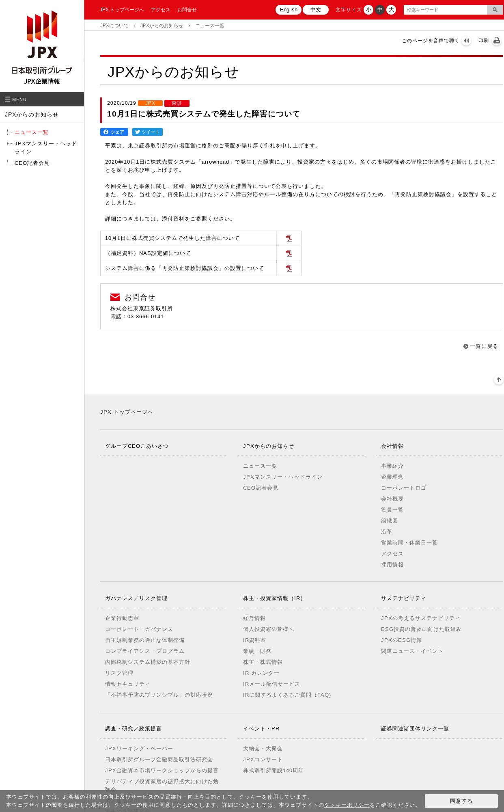
Task: Open footer 情報セキュリティ link
Action: tap(127, 684)
